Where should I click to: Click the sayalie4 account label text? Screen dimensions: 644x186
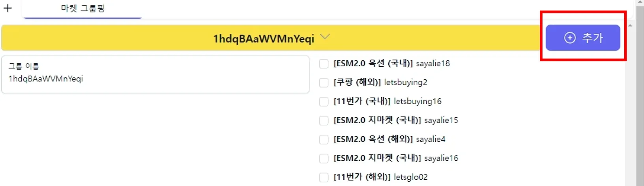(431, 139)
